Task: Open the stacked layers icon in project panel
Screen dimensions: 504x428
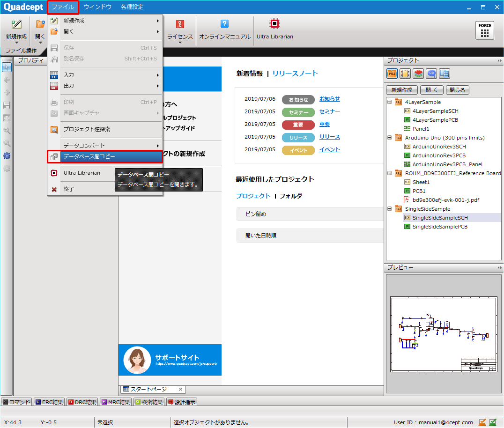Action: pyautogui.click(x=418, y=74)
